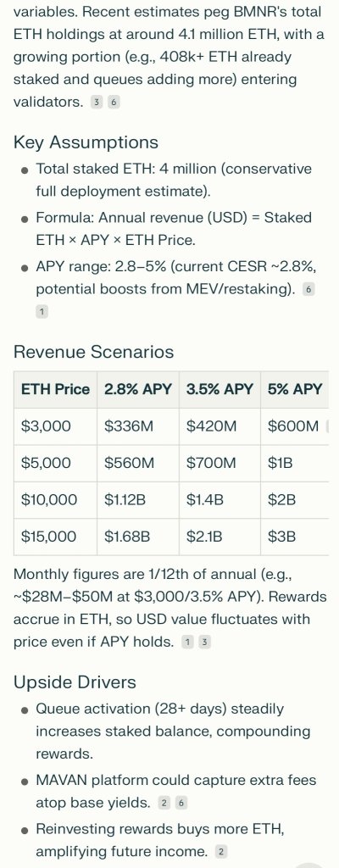Open citation 2 after 'atop base yields'

tap(164, 804)
